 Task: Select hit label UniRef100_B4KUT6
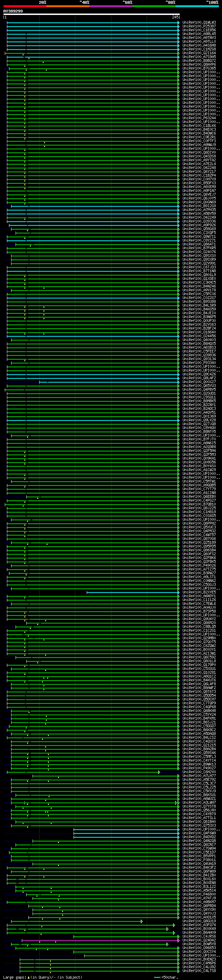click(x=199, y=680)
